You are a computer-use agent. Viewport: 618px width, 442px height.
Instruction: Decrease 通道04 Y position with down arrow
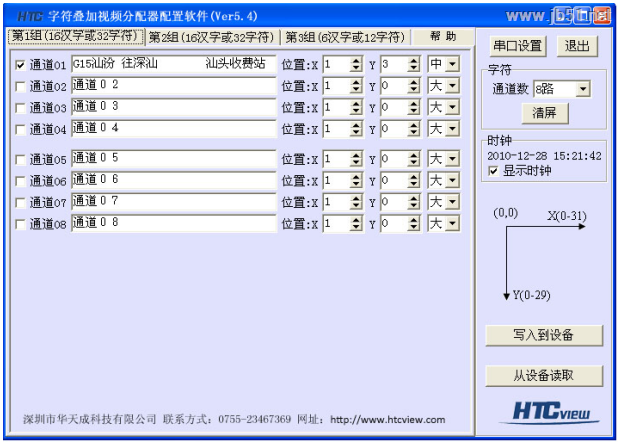click(x=413, y=132)
